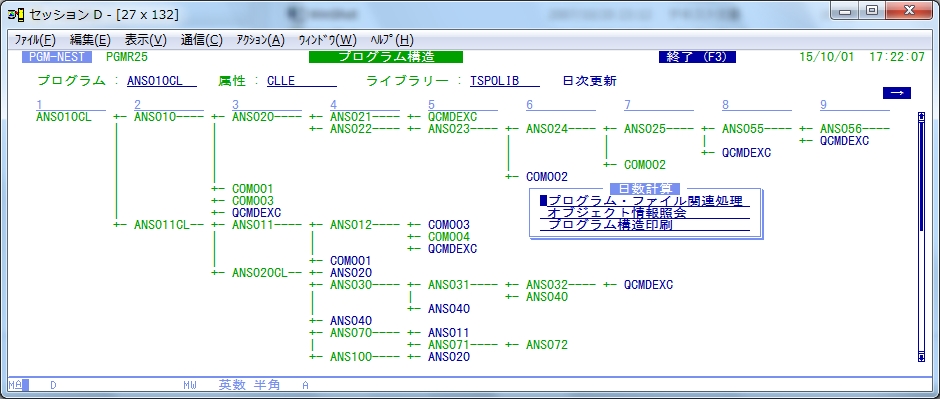940x399 pixels.
Task: Open the アクション(A) menu
Action: pos(261,40)
